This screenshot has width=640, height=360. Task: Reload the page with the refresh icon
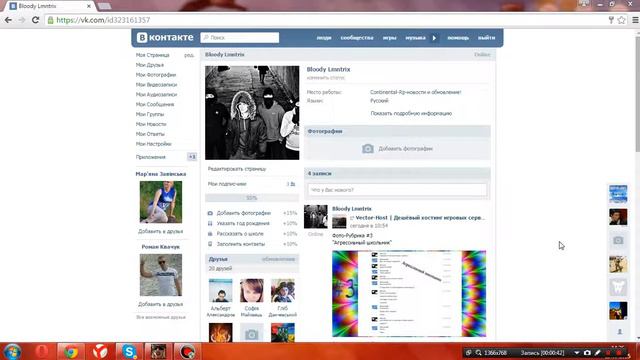[36, 20]
